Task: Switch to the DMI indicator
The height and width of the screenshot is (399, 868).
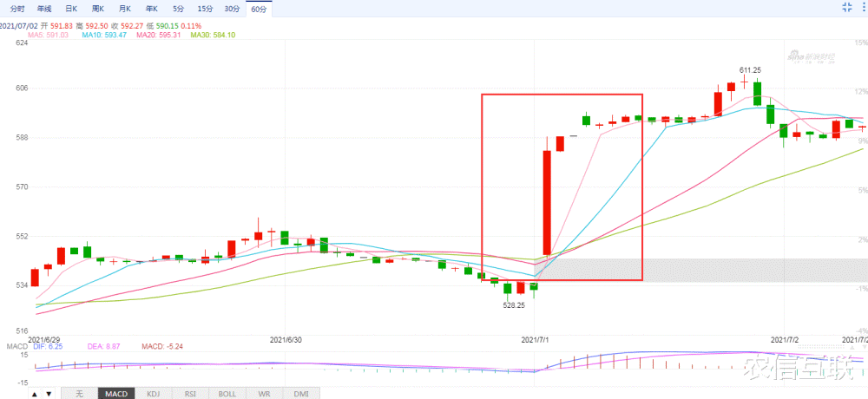Action: tap(301, 394)
